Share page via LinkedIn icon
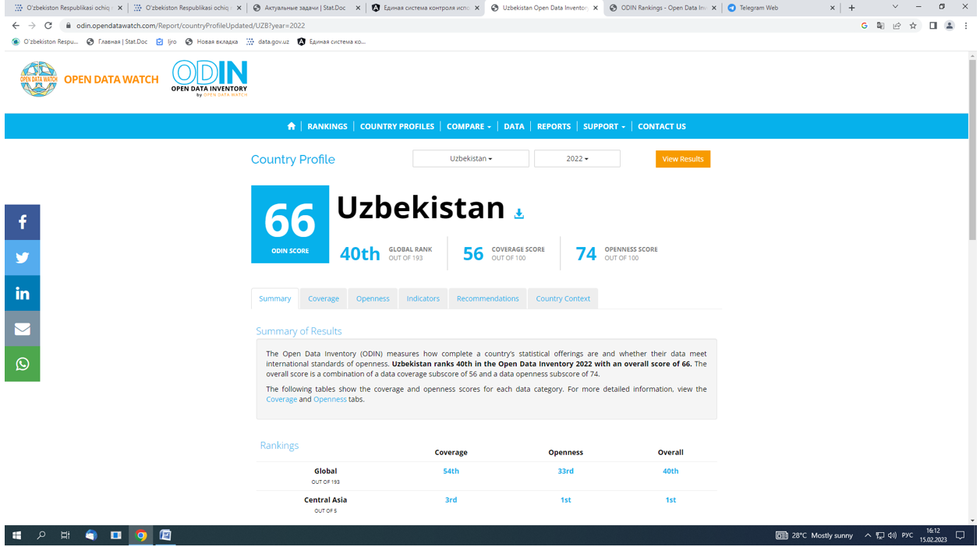The width and height of the screenshot is (980, 547). [x=23, y=294]
